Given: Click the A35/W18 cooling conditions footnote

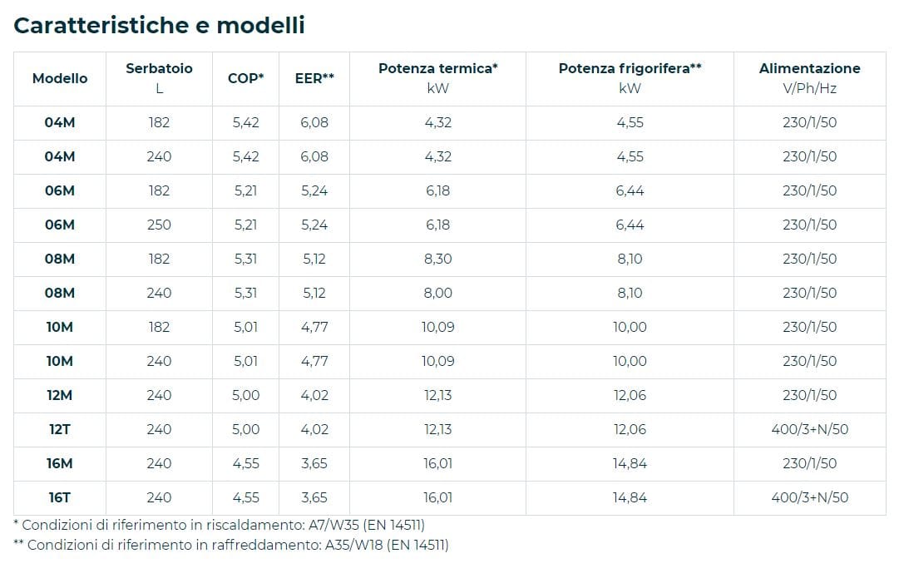Looking at the screenshot, I should point(231,546).
